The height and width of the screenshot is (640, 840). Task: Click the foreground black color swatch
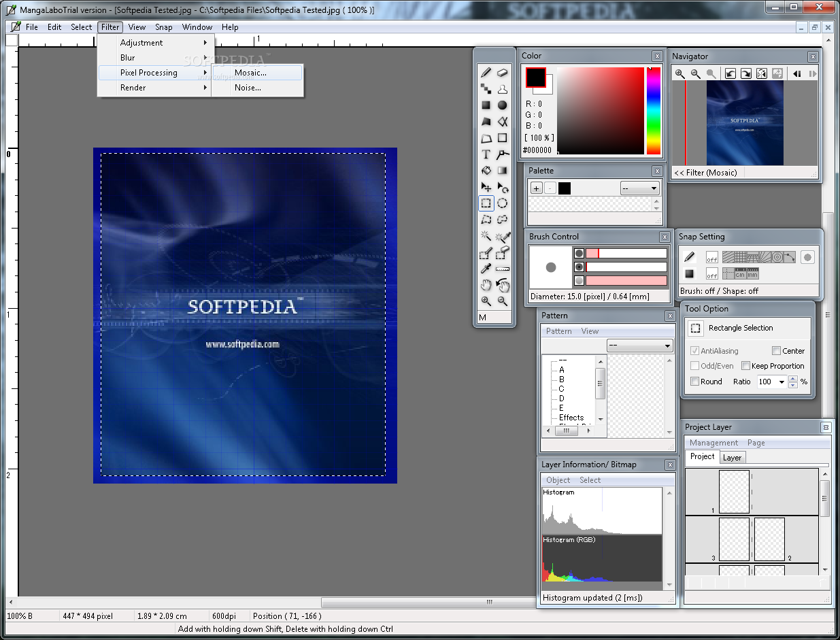tap(535, 77)
